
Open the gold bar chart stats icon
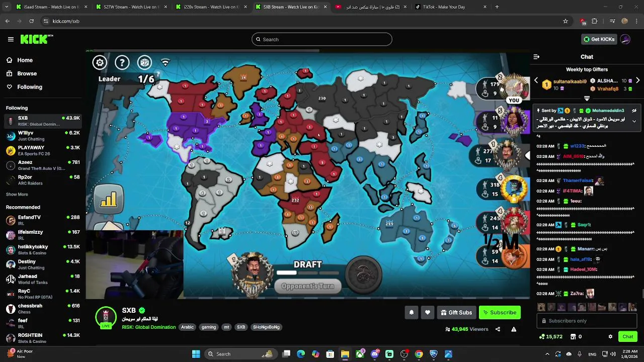(108, 200)
